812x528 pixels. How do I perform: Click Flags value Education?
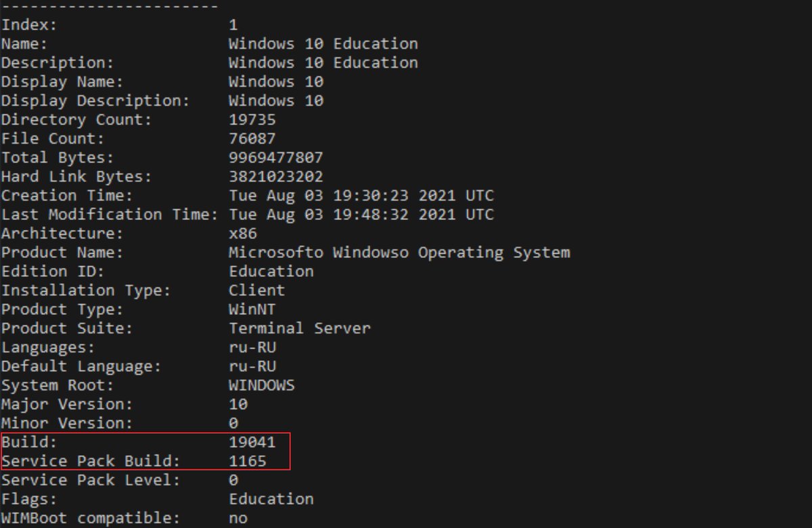coord(271,499)
